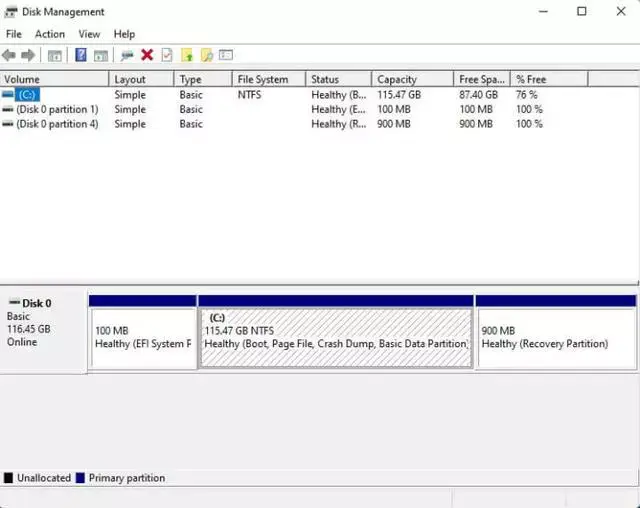
Task: Open Help via blue question mark icon
Action: click(81, 55)
